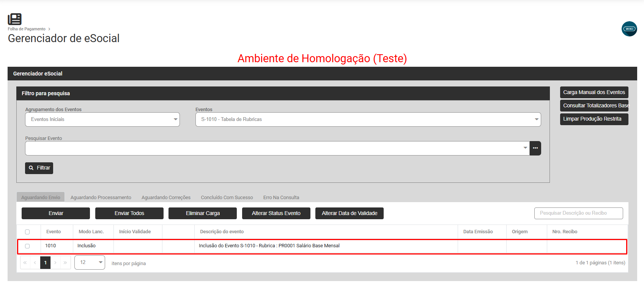Image resolution: width=644 pixels, height=289 pixels.
Task: Click the Filtrar button
Action: click(x=39, y=168)
